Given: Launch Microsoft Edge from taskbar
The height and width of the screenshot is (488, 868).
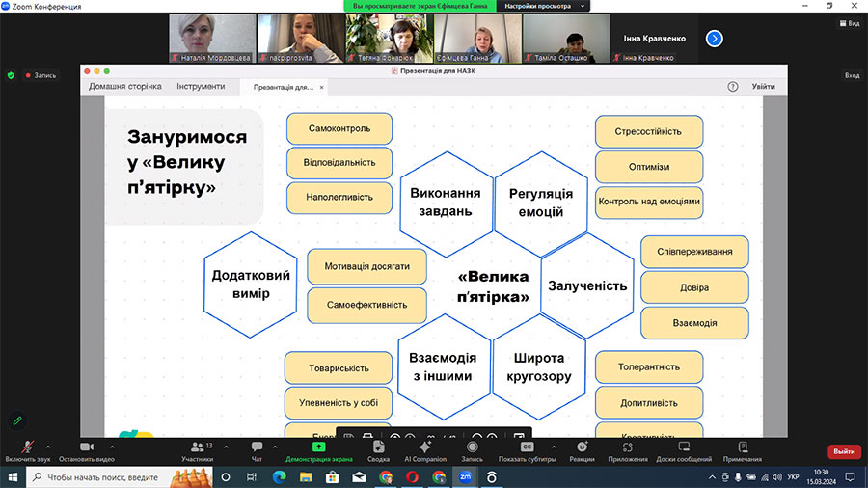Looking at the screenshot, I should point(279,477).
